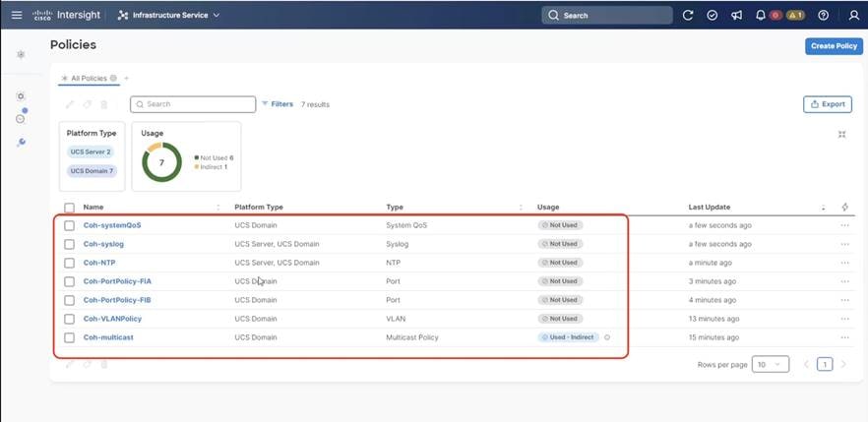Open the Filters option
The width and height of the screenshot is (868, 422).
point(278,104)
